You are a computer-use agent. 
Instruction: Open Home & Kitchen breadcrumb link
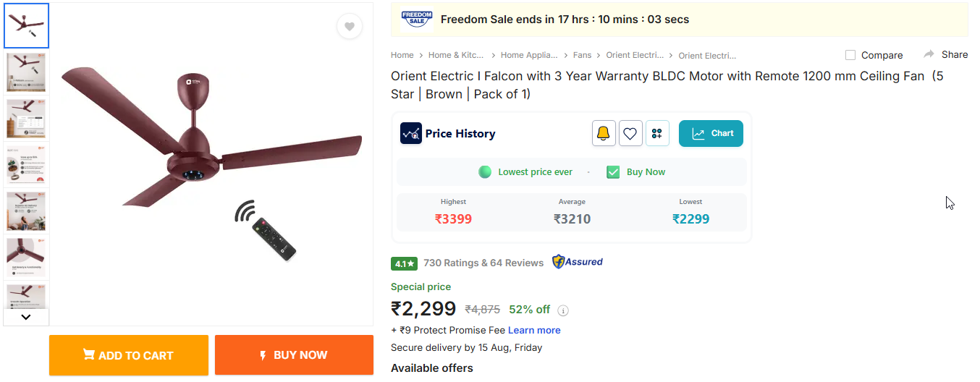[x=456, y=55]
